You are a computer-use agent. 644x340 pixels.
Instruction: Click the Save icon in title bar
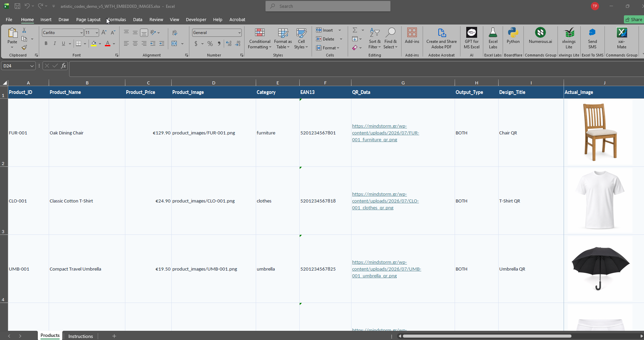tap(17, 6)
